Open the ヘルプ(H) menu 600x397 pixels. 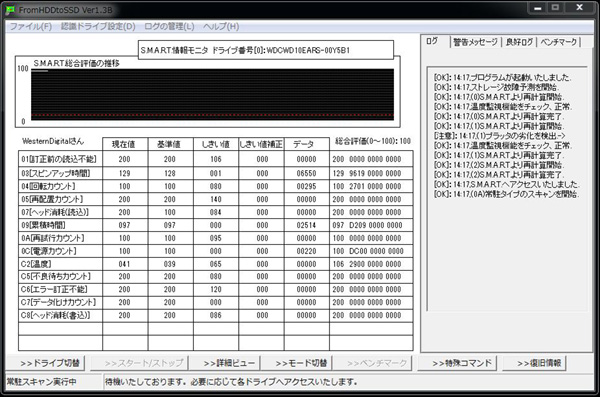click(221, 26)
